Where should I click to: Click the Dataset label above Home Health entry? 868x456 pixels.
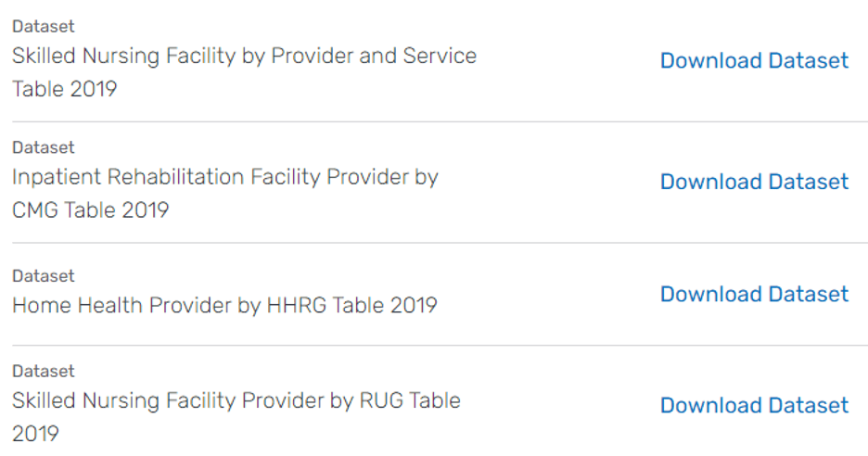44,276
